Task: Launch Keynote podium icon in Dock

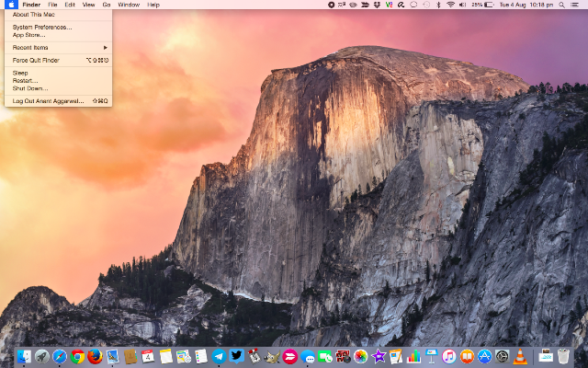Action: pyautogui.click(x=431, y=356)
